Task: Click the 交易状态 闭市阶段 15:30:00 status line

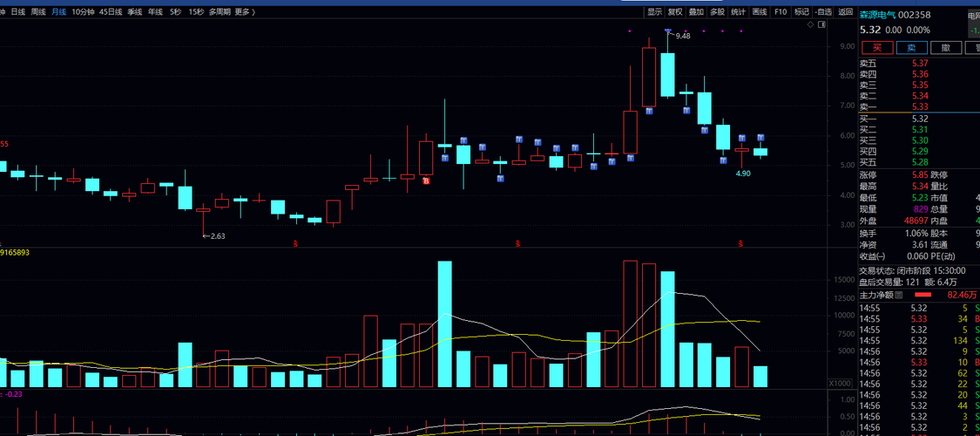Action: (912, 271)
